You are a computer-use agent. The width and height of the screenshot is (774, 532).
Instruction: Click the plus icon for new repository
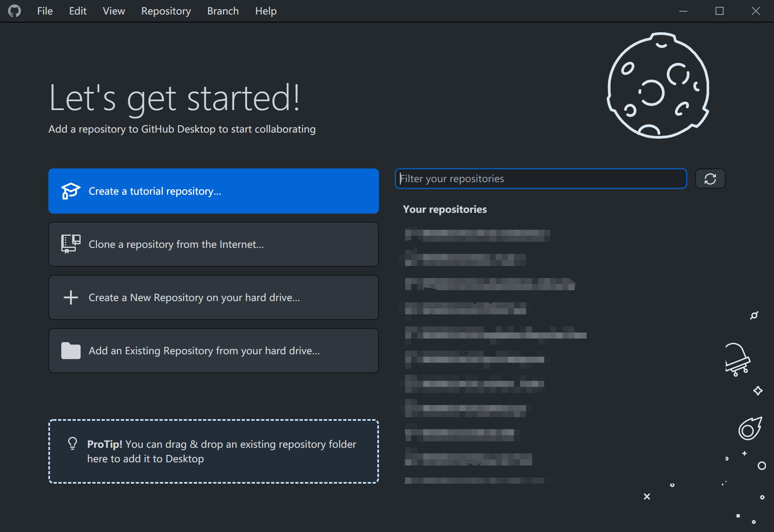[71, 297]
